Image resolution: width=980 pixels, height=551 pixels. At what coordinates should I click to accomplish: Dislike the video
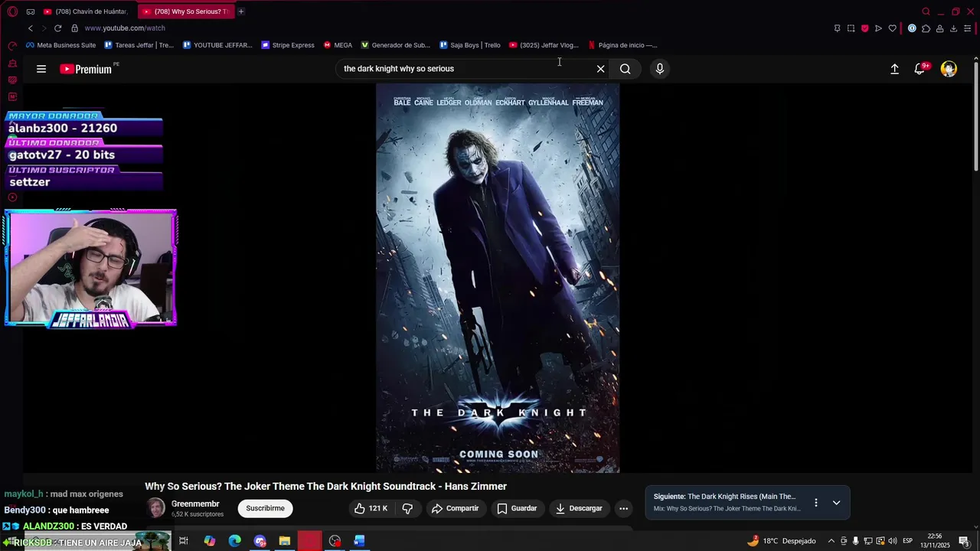pyautogui.click(x=407, y=508)
